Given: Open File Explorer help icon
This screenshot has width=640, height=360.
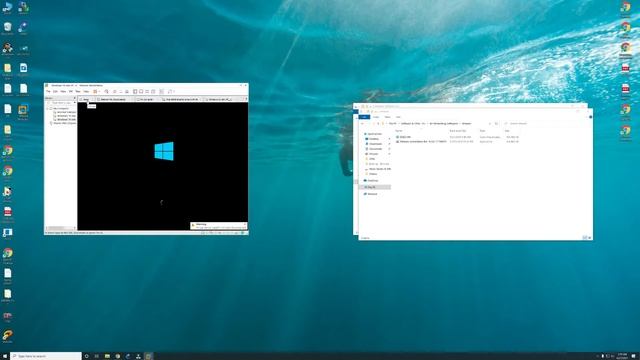Looking at the screenshot, I should pyautogui.click(x=591, y=117).
